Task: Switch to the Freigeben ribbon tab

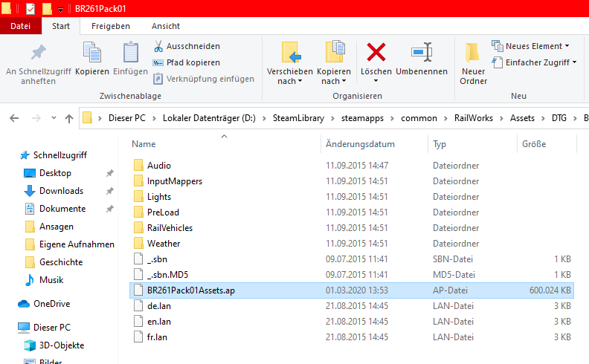Action: click(111, 26)
